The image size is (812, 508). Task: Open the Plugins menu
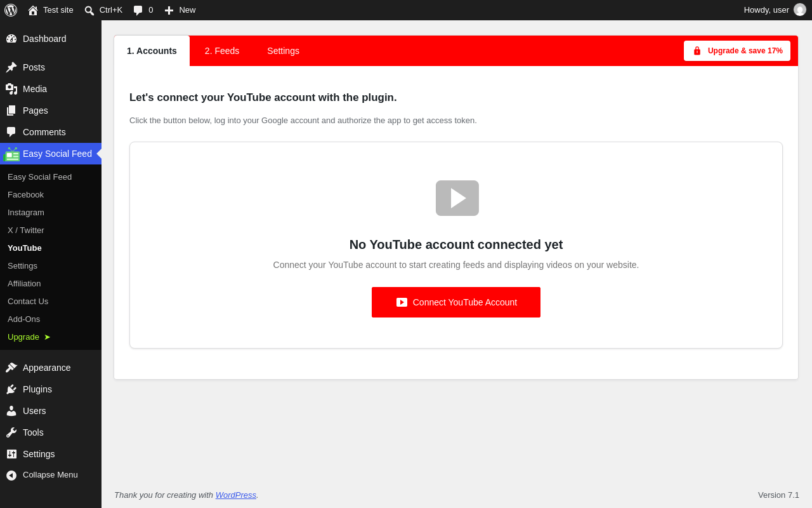coord(51,389)
